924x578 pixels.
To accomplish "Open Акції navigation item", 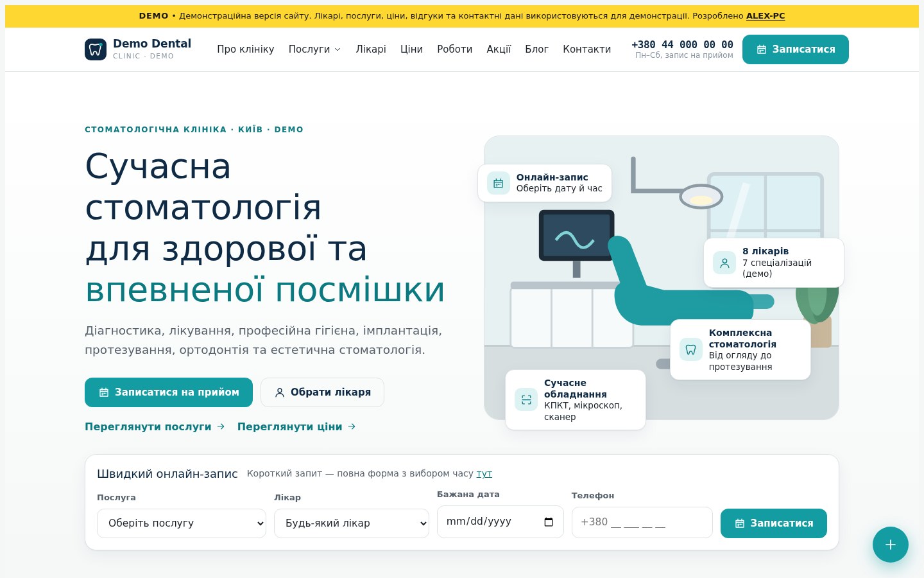I will [499, 49].
